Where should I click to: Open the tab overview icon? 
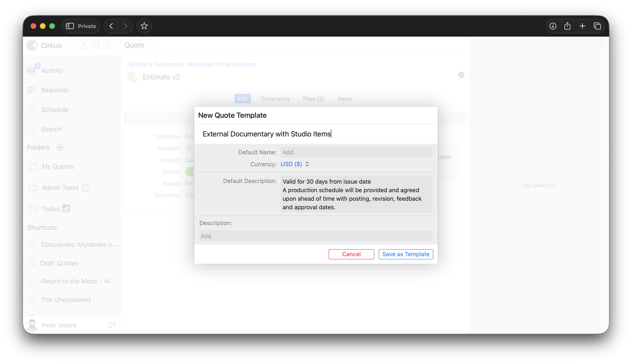(597, 26)
